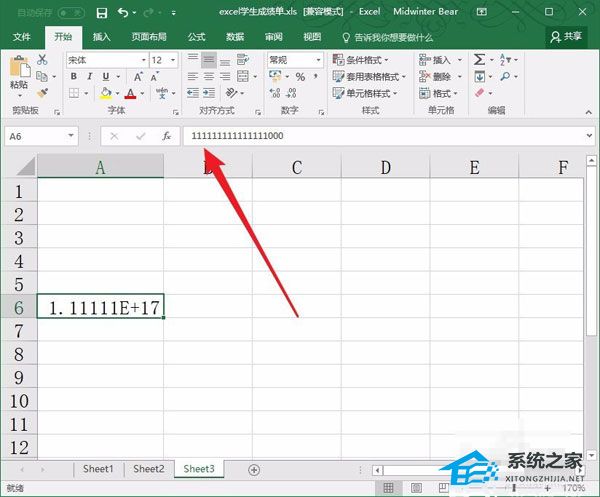Click the Bottom Align icon
This screenshot has width=600, height=497.
tap(225, 60)
